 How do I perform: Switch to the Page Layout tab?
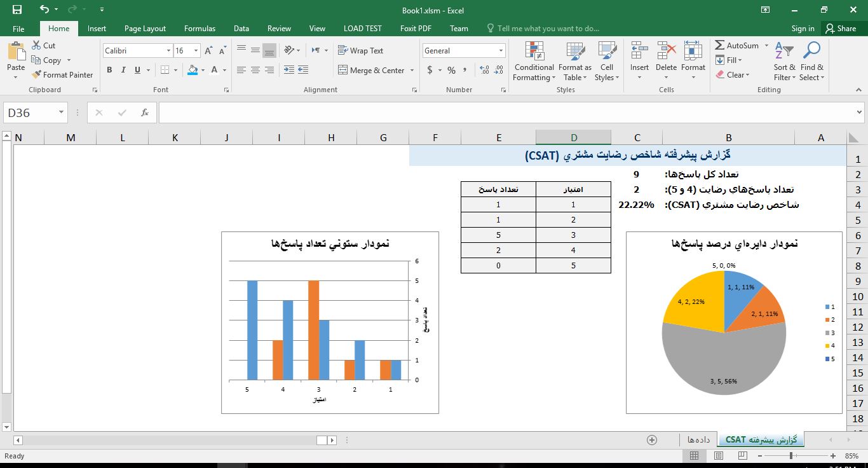[x=145, y=28]
